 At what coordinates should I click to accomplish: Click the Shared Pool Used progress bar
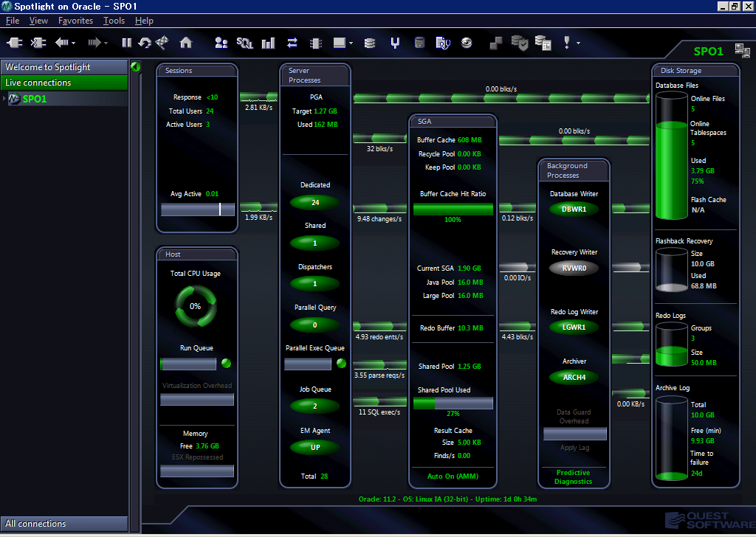453,403
